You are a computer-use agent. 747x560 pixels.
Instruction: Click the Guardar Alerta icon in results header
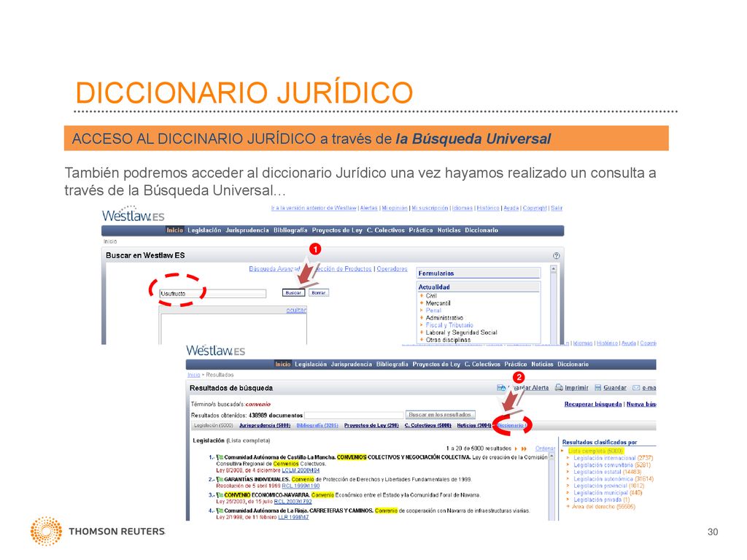click(x=501, y=388)
